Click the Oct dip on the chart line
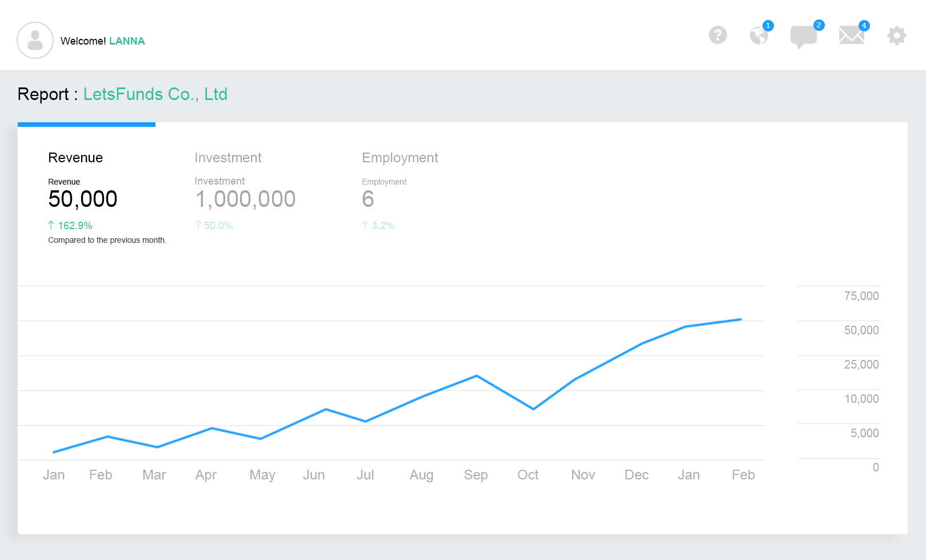Image resolution: width=926 pixels, height=560 pixels. click(x=533, y=409)
